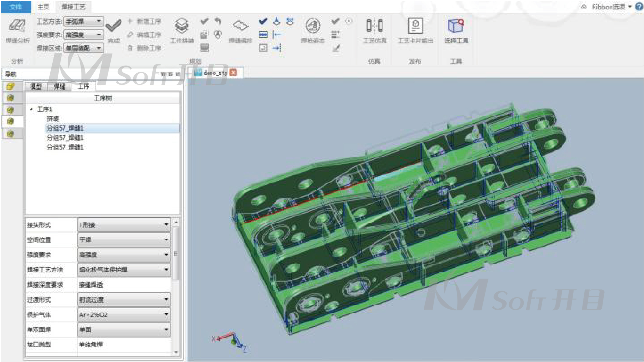Click the round wheel icon under the undo arrow
Viewport: 644px width, 362px height.
point(218,34)
